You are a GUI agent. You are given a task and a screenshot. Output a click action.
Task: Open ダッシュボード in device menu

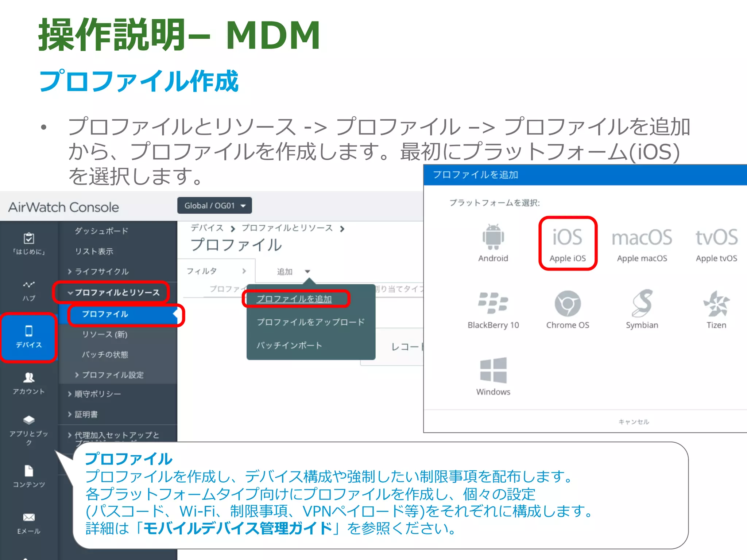click(x=101, y=231)
